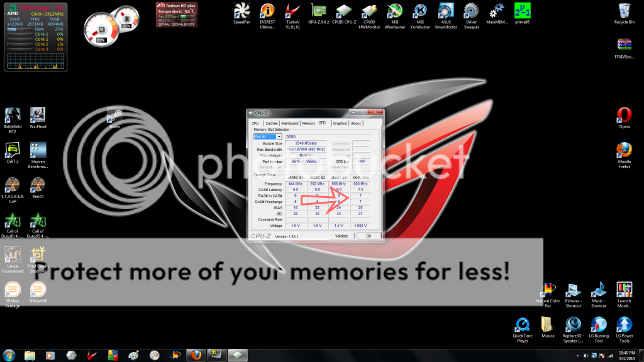Launch GPU-Z 0.4.2 shortcut
The image size is (644, 362).
tap(318, 14)
